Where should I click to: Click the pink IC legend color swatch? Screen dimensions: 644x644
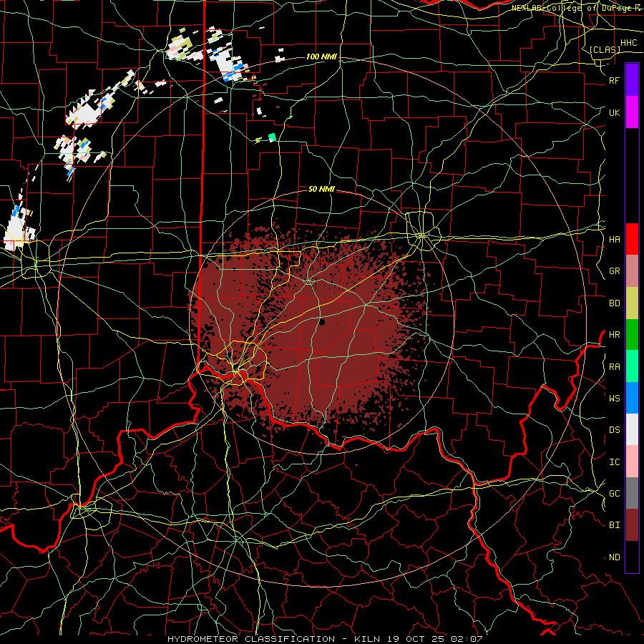(x=632, y=462)
